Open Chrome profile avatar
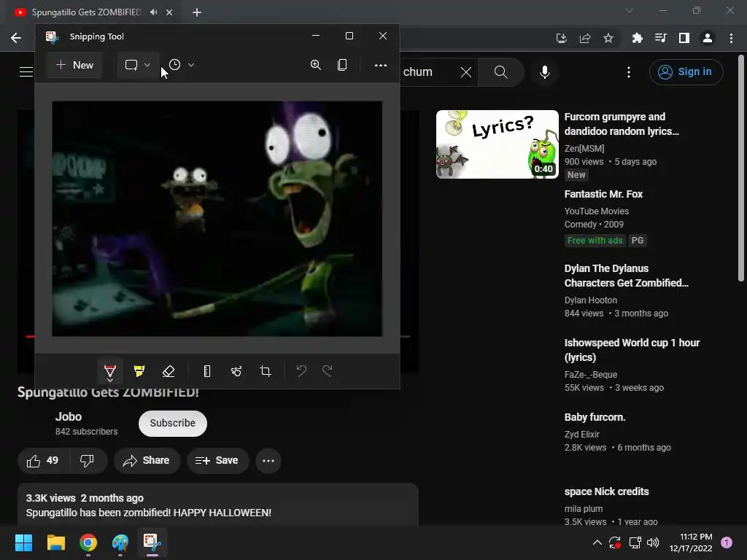The height and width of the screenshot is (560, 747). point(708,38)
